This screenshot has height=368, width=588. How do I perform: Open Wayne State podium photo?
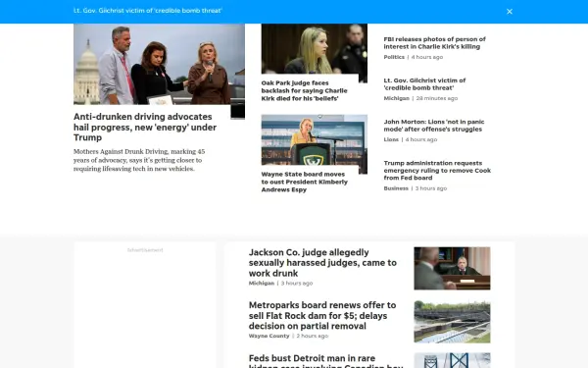(315, 139)
